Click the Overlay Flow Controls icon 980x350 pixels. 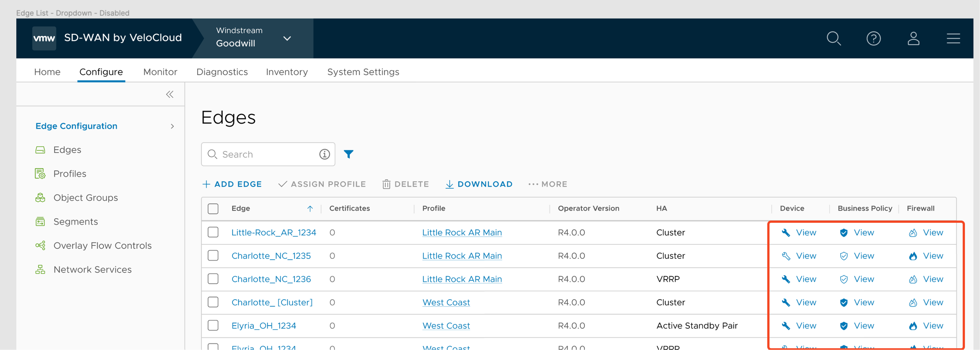coord(40,246)
